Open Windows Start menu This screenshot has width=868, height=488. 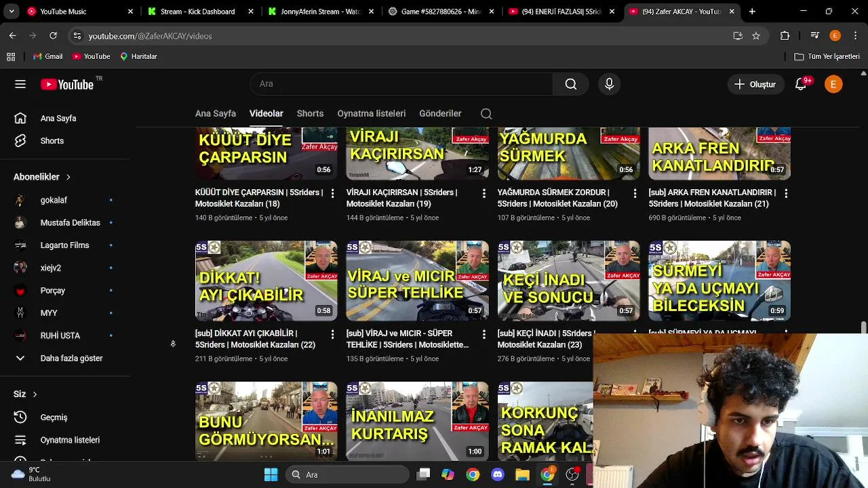coord(271,474)
